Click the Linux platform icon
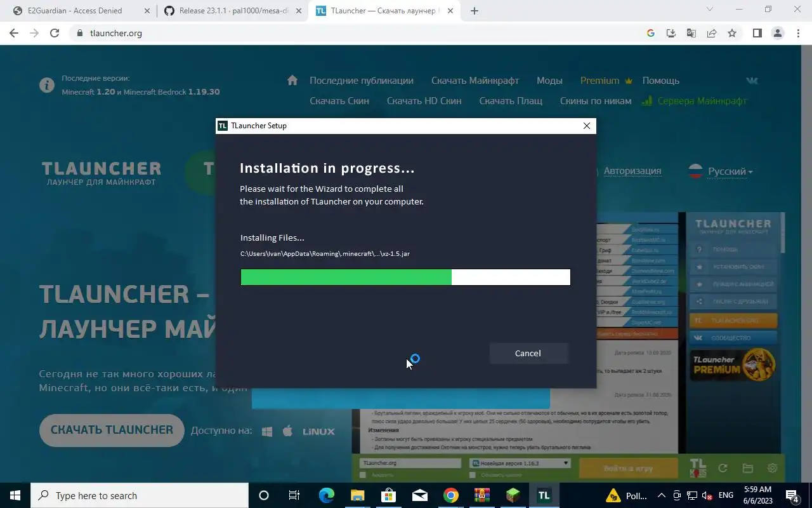Screen dimensions: 812x508 318,431
